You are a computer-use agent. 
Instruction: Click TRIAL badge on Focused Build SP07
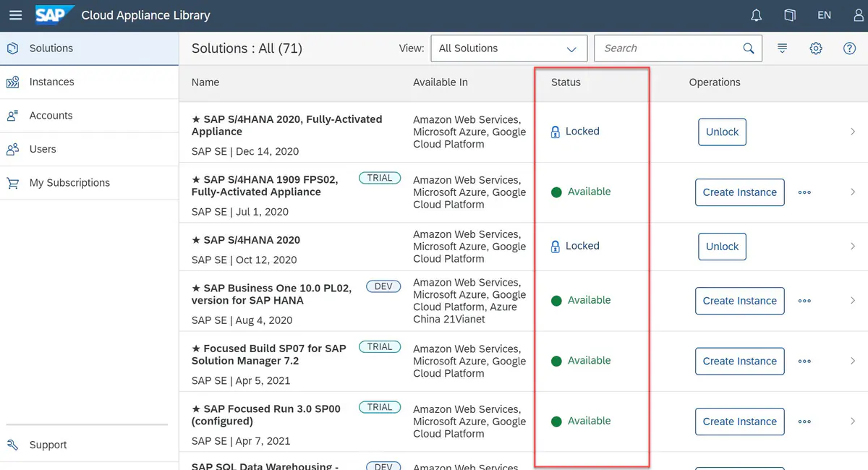(380, 347)
